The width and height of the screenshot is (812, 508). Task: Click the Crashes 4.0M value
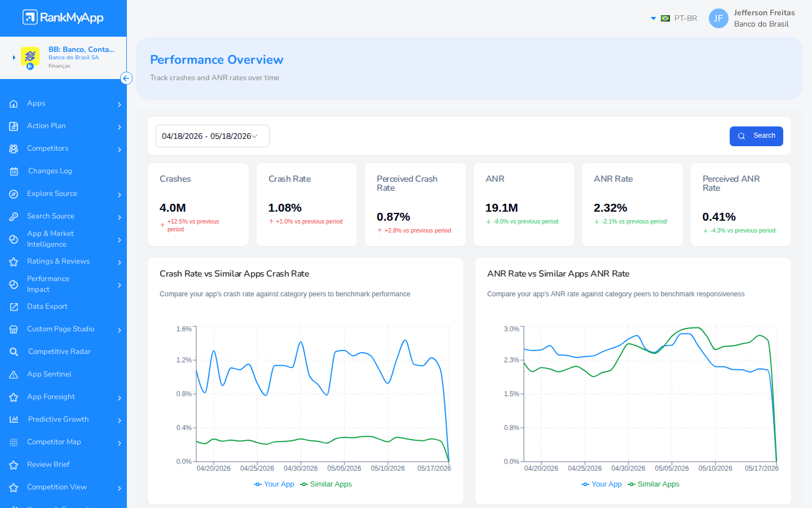tap(173, 208)
